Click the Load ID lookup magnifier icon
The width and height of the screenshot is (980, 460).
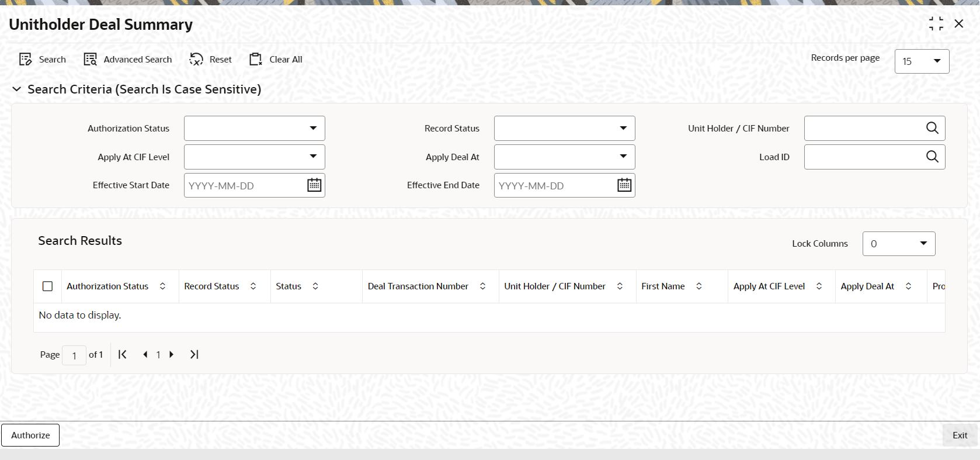point(932,157)
